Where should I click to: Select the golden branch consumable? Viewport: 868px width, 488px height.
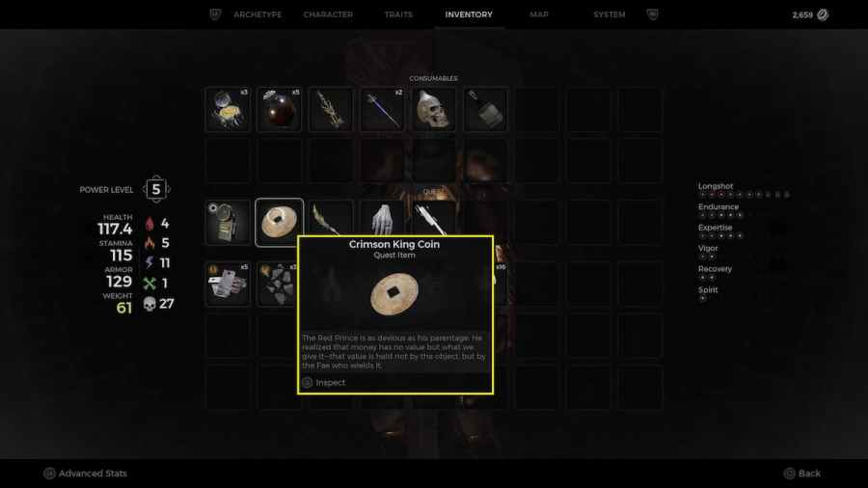(331, 110)
